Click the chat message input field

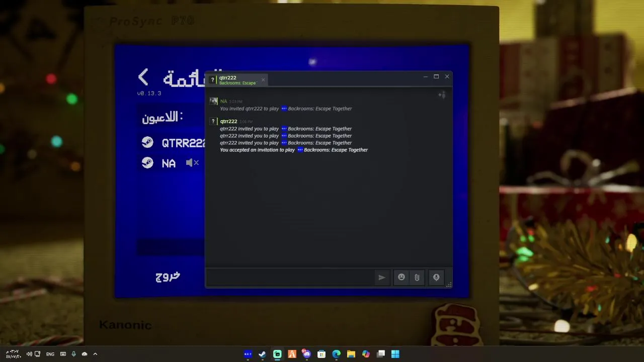tap(291, 278)
